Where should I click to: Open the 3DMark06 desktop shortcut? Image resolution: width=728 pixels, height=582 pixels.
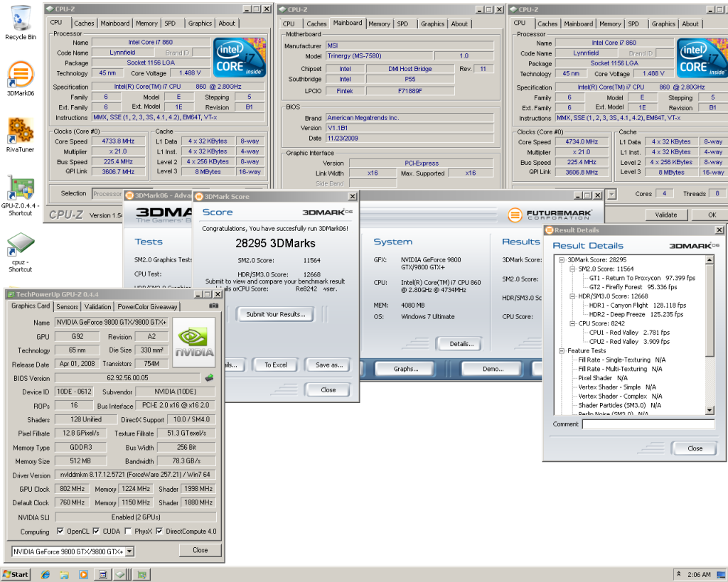20,75
